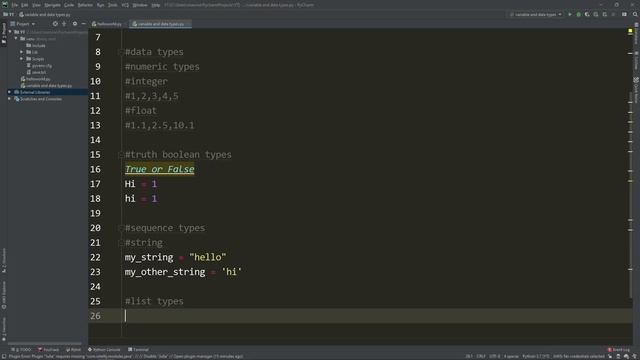Open the project structure icon left of search
This screenshot has width=640, height=360.
click(624, 14)
